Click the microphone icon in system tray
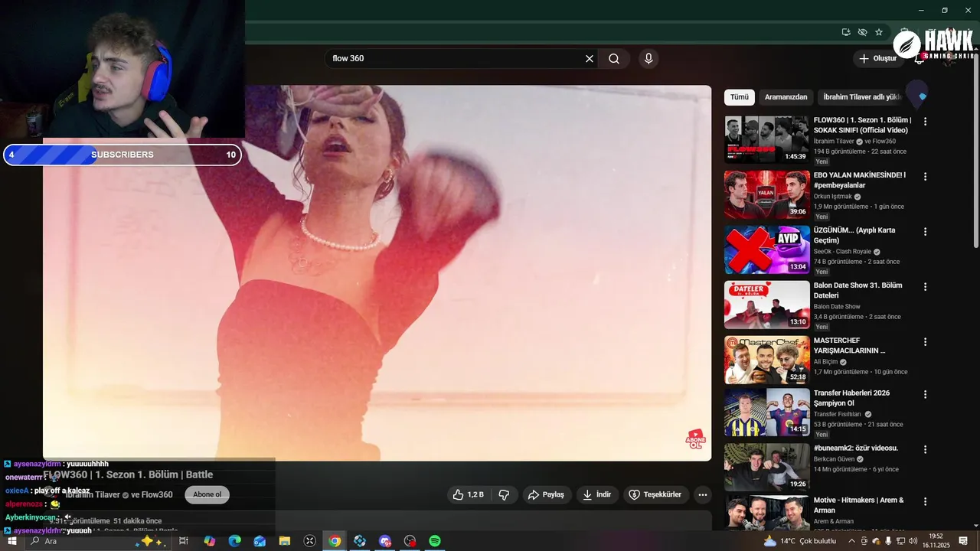The width and height of the screenshot is (980, 551). point(888,541)
